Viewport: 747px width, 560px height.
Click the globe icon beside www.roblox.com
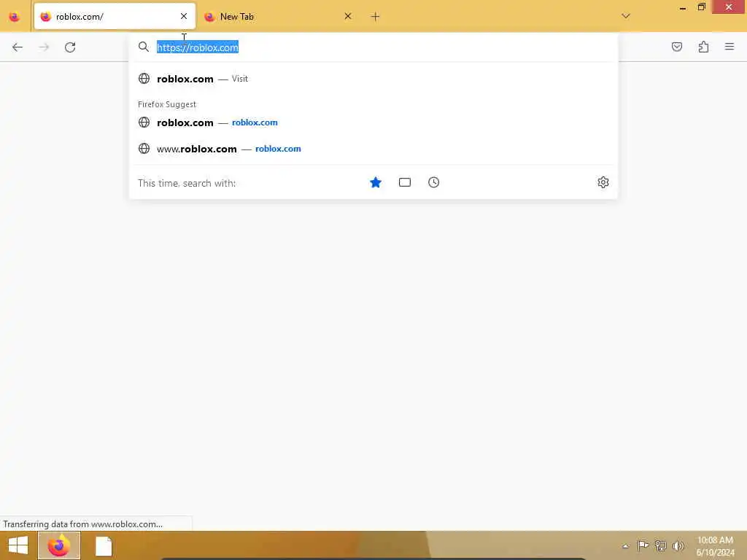coord(144,148)
